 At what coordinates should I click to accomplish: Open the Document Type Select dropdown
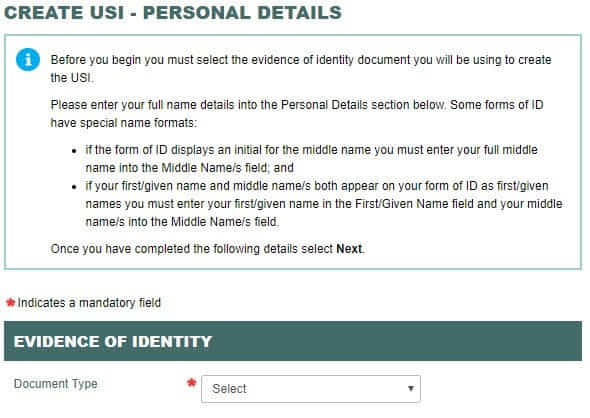click(311, 389)
